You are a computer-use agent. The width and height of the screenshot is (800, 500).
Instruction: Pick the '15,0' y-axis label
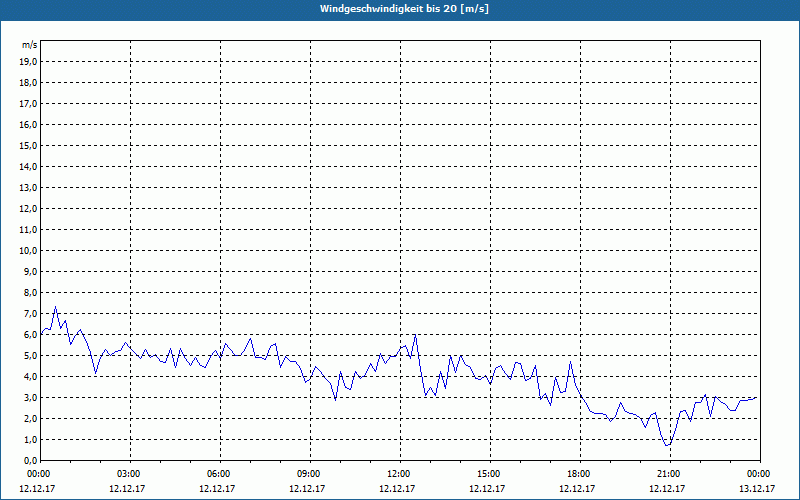[28, 145]
